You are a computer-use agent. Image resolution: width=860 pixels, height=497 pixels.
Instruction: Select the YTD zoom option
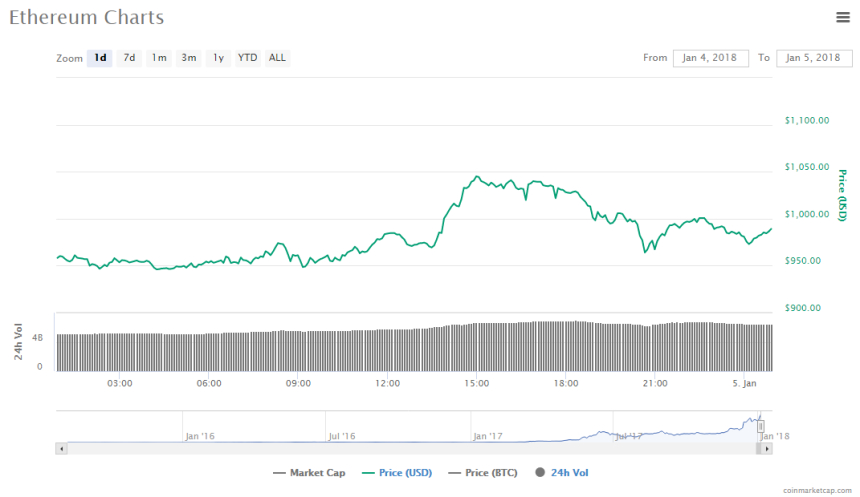(x=247, y=58)
